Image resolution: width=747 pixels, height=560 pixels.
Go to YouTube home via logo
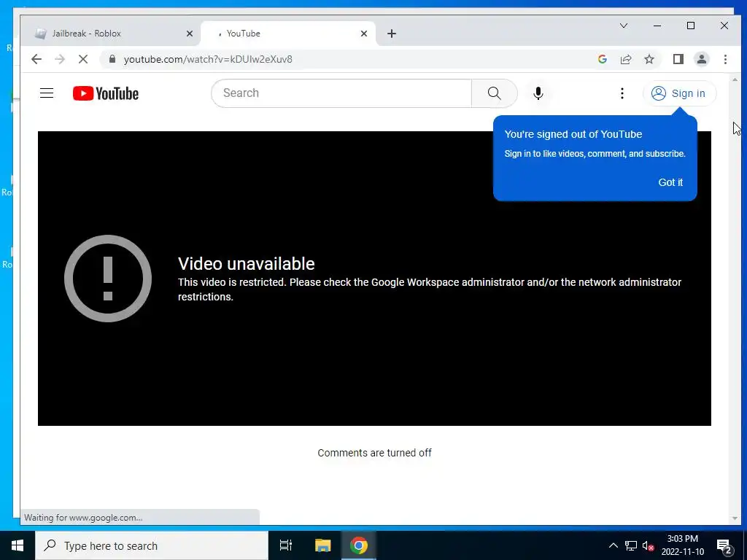(106, 93)
